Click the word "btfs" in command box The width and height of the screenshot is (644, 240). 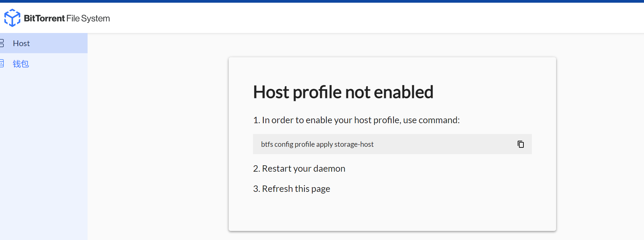coord(267,144)
